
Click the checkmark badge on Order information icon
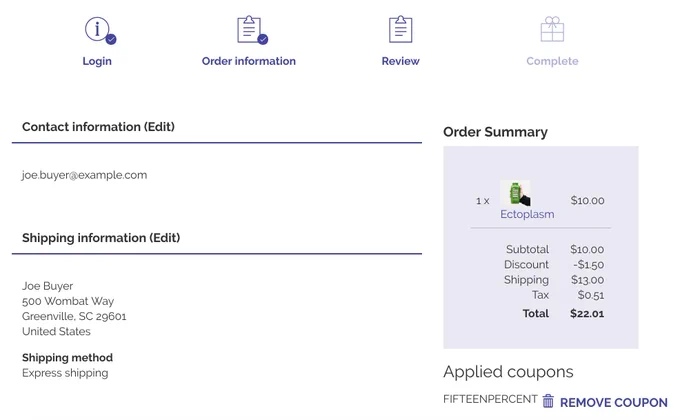pos(263,39)
